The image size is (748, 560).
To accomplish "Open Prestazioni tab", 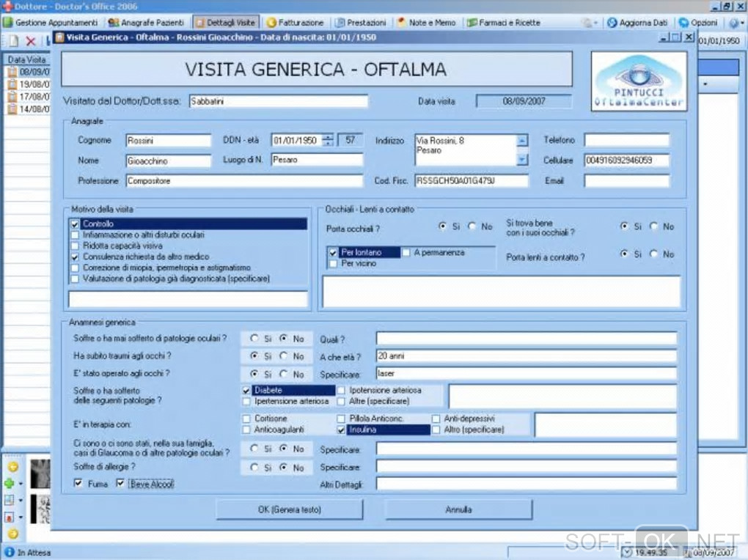I will (x=361, y=23).
